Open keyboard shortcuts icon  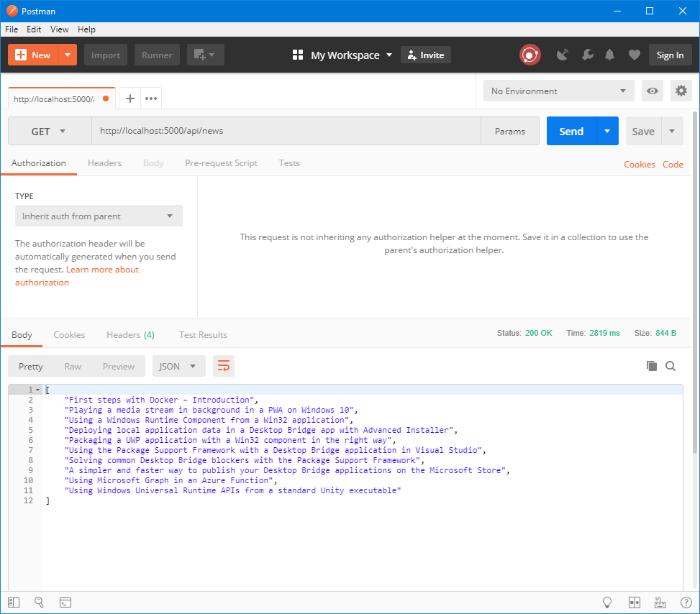[x=660, y=602]
